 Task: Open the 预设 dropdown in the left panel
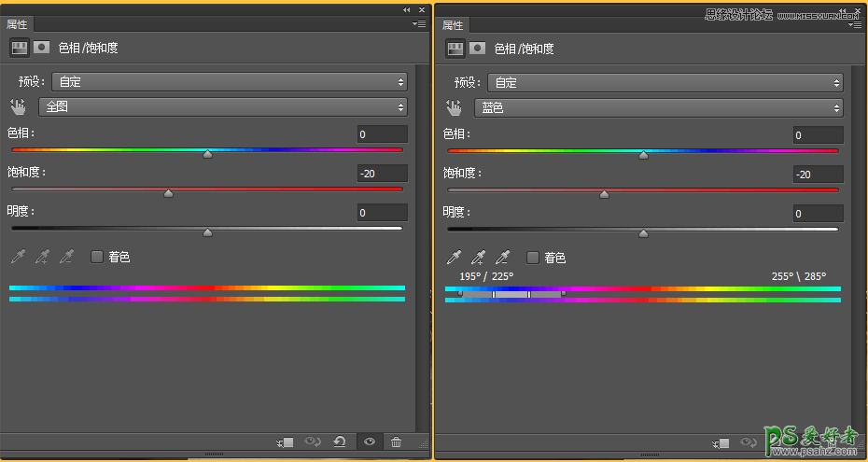[230, 82]
